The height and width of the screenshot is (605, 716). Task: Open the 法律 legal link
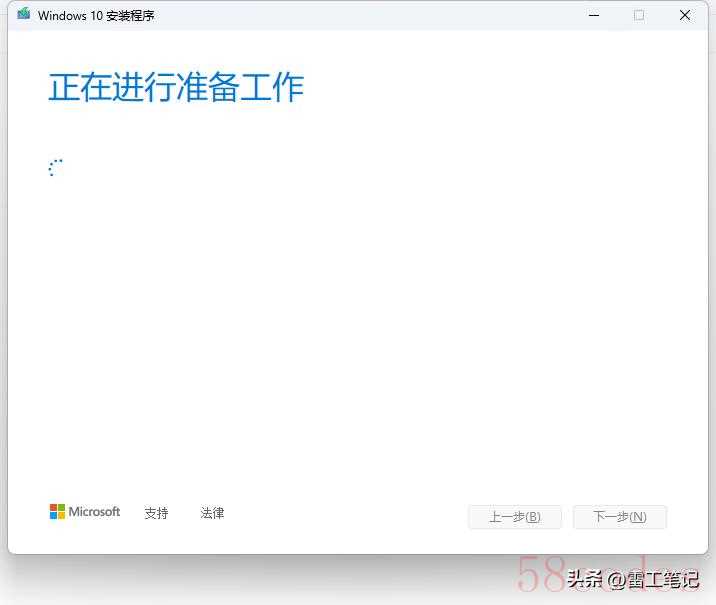tap(212, 513)
